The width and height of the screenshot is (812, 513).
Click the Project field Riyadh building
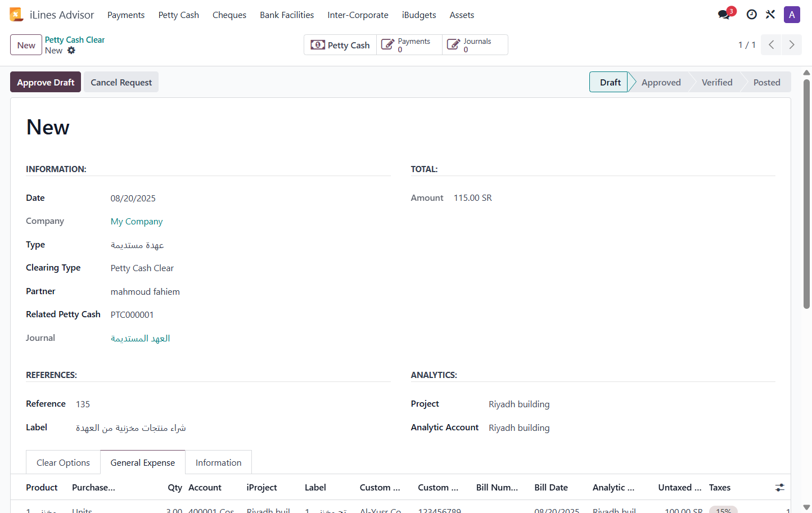click(x=519, y=404)
